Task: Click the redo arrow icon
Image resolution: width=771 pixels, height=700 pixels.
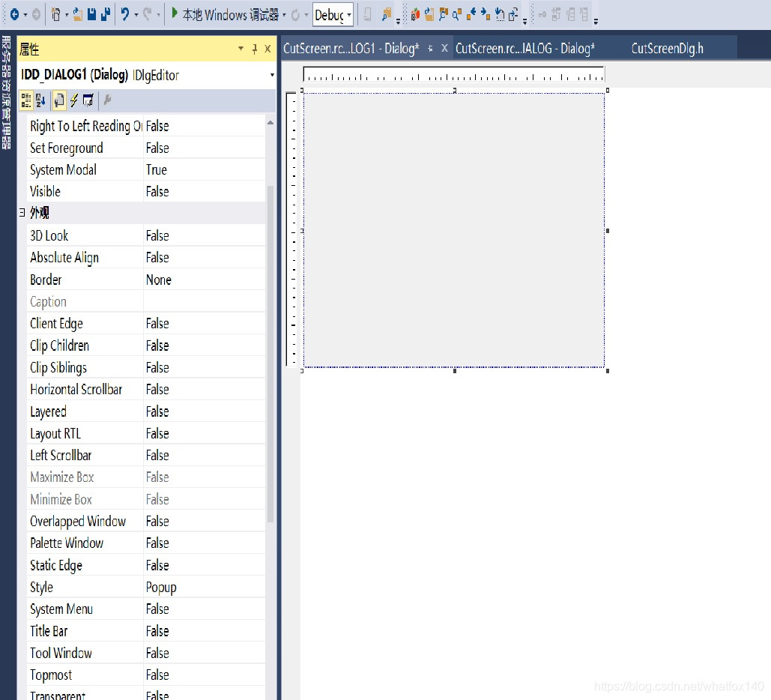Action: (x=147, y=15)
